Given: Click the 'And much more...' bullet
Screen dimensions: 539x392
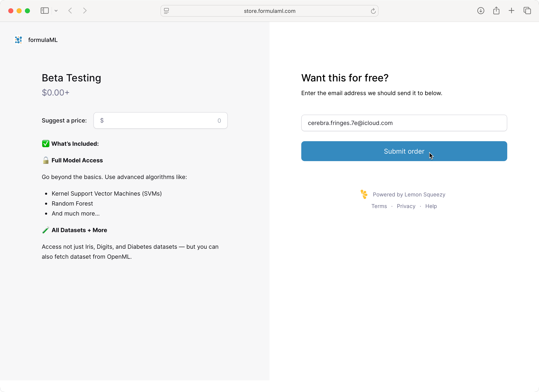Looking at the screenshot, I should 76,213.
